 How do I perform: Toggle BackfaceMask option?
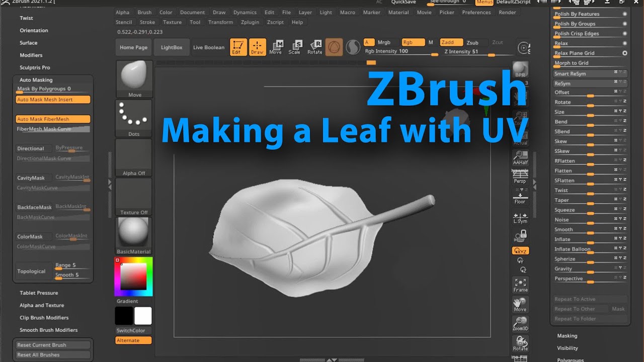(x=34, y=207)
